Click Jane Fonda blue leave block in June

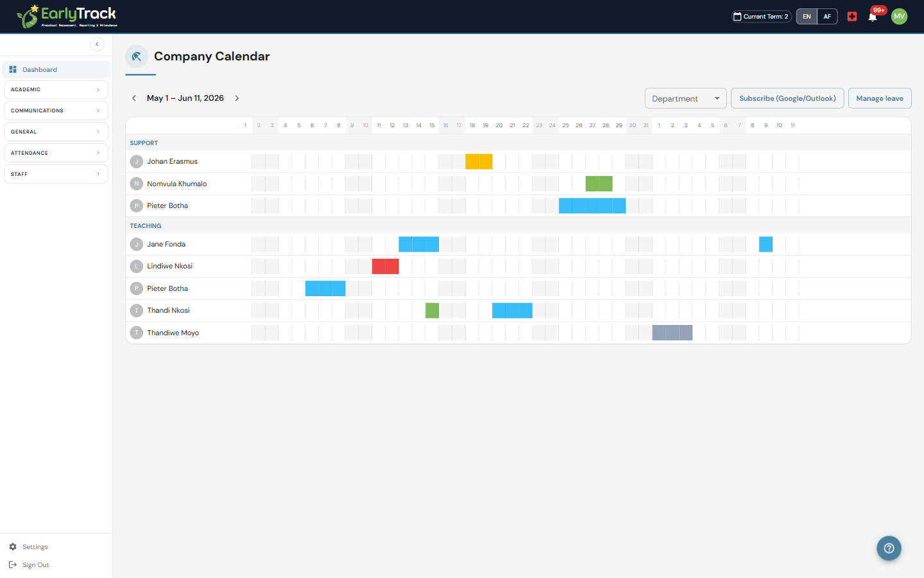(766, 244)
